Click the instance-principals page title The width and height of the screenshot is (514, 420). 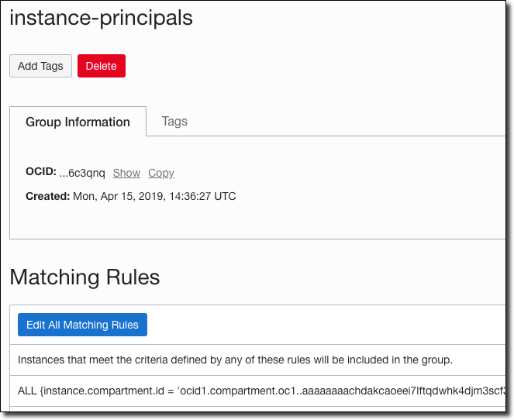101,19
